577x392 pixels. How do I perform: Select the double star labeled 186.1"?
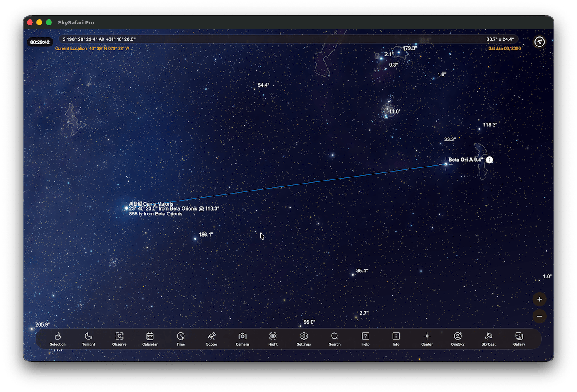coord(195,239)
